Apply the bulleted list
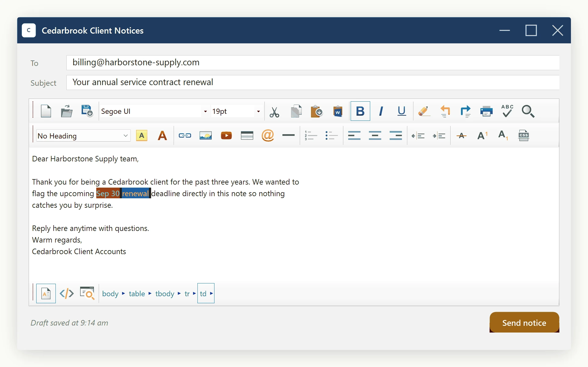Image resolution: width=588 pixels, height=367 pixels. pyautogui.click(x=331, y=135)
